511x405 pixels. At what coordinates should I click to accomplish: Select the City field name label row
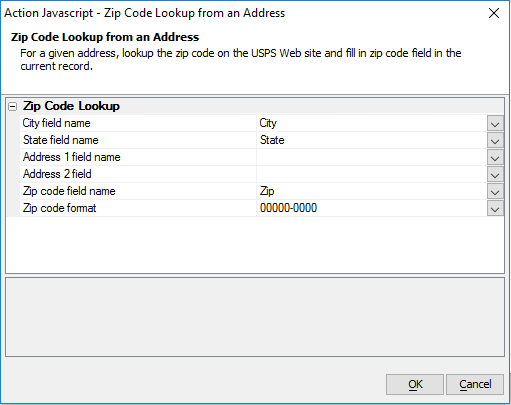[138, 123]
